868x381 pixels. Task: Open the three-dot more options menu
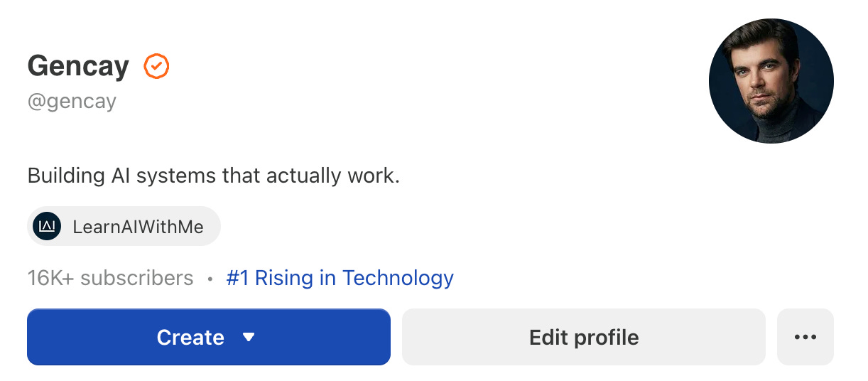pos(805,337)
